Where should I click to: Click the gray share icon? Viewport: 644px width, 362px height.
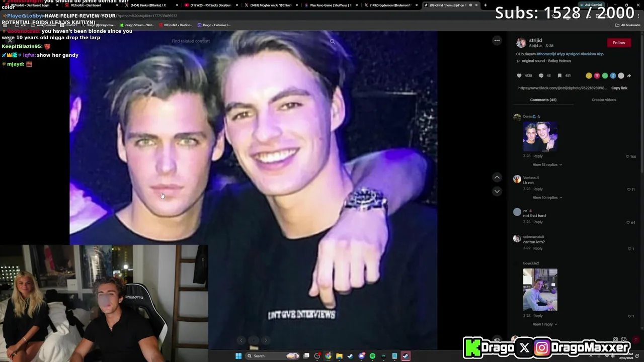(621, 75)
